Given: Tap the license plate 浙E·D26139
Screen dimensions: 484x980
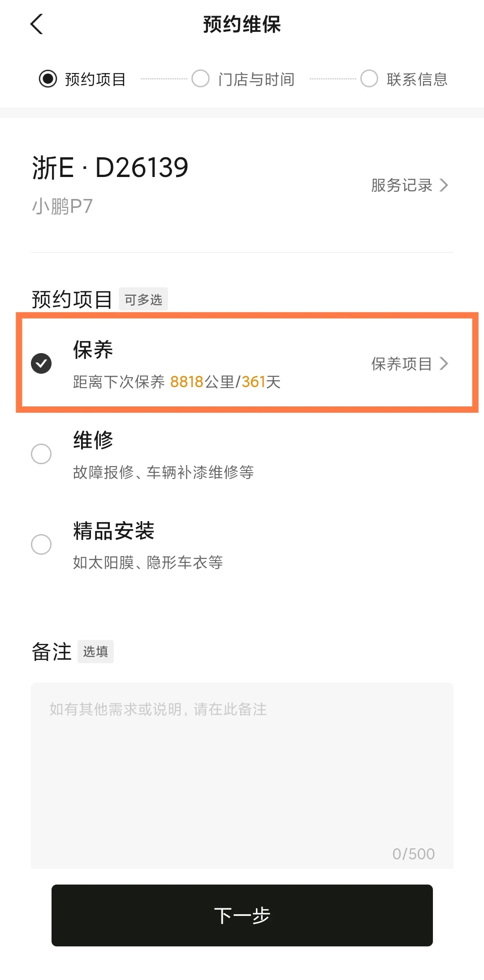Looking at the screenshot, I should (x=110, y=168).
